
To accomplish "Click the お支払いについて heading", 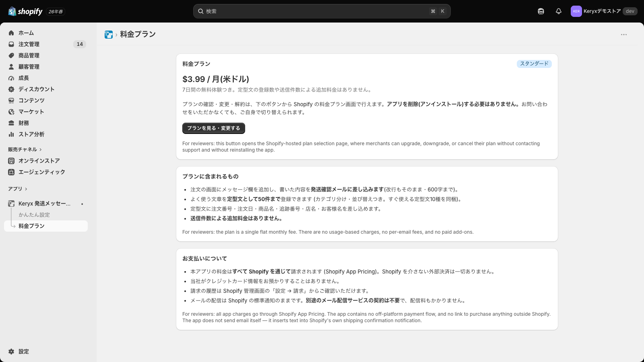I will [204, 259].
